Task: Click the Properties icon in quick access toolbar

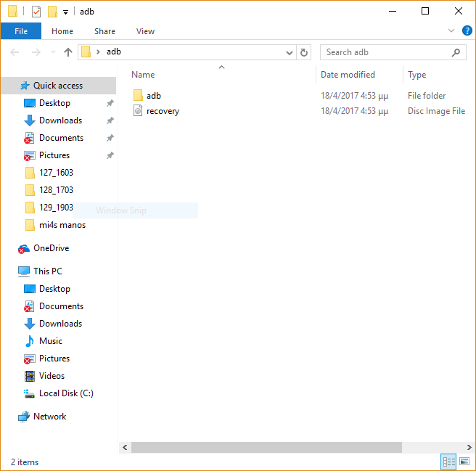Action: click(x=36, y=12)
